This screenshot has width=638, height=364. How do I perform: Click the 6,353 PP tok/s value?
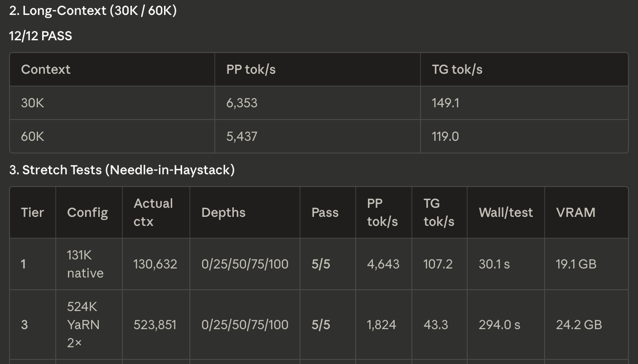tap(242, 103)
